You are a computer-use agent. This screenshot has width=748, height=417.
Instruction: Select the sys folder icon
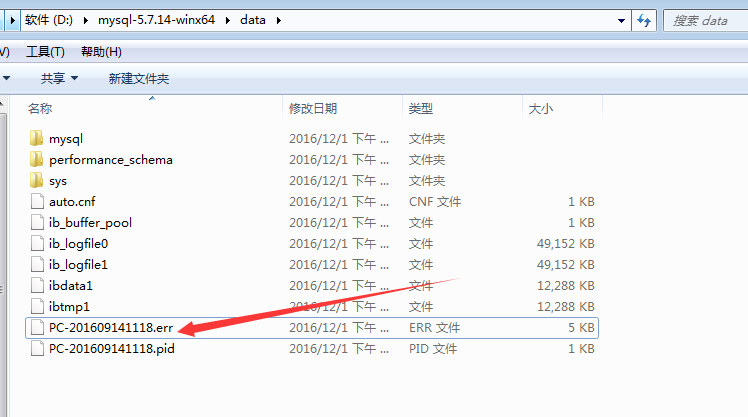coord(36,180)
